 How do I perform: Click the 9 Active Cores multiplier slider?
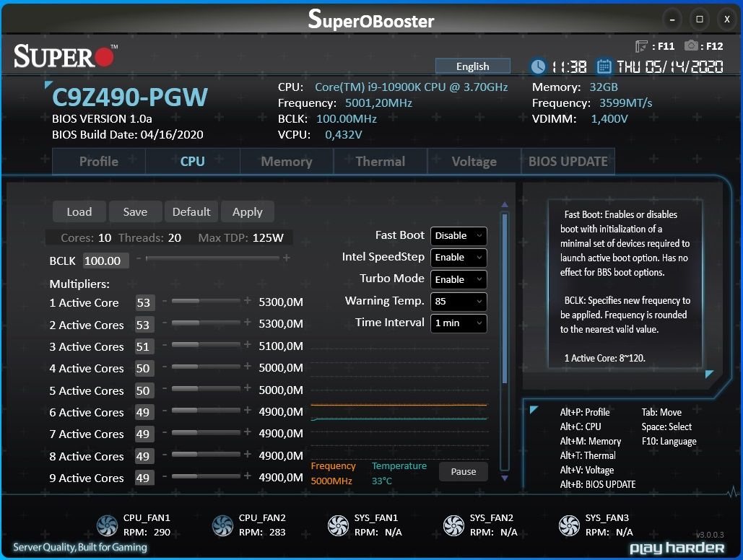coord(206,476)
